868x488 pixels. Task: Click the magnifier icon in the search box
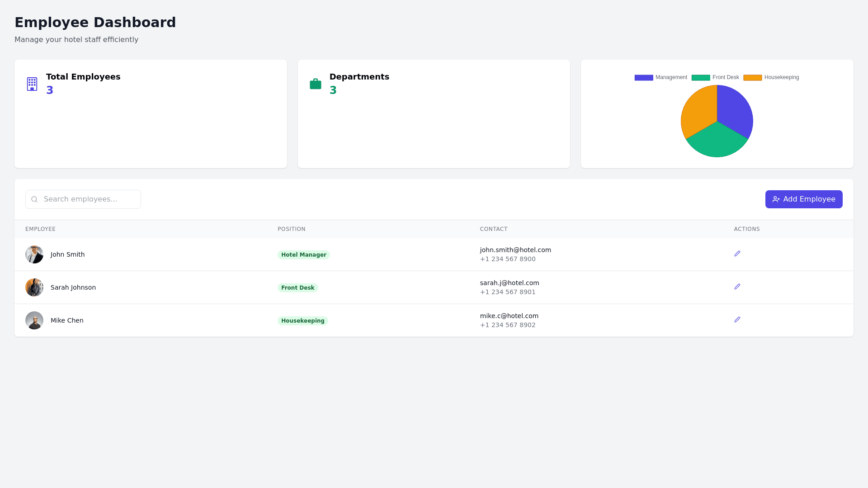tap(34, 199)
